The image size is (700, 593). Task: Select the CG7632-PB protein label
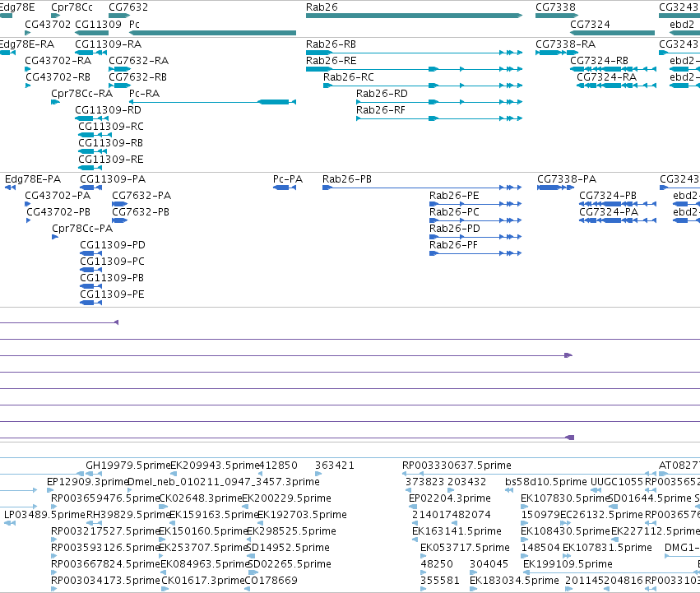tap(141, 212)
